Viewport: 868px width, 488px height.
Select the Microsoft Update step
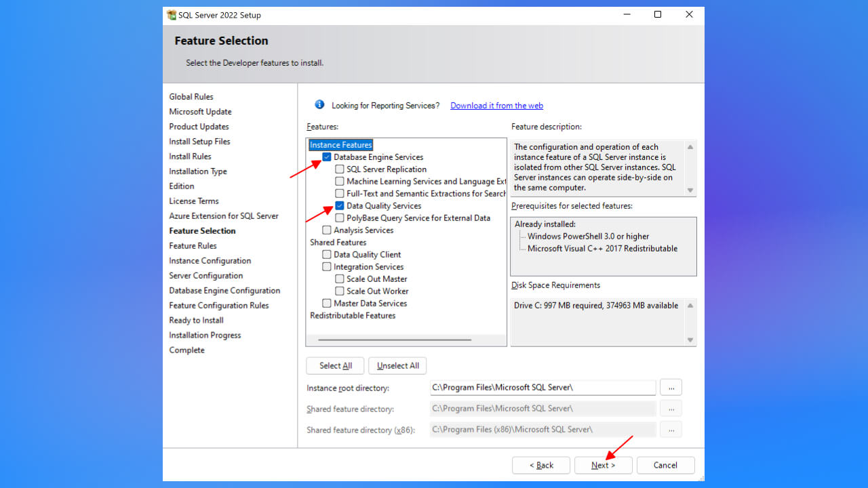(200, 112)
